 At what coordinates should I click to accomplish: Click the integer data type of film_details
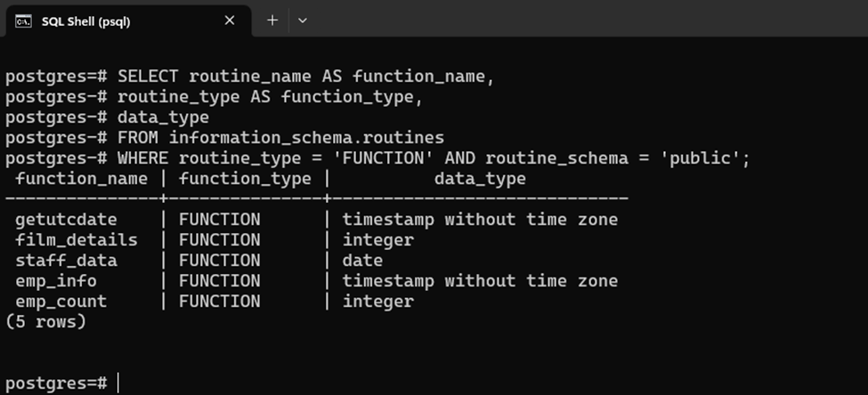tap(378, 240)
